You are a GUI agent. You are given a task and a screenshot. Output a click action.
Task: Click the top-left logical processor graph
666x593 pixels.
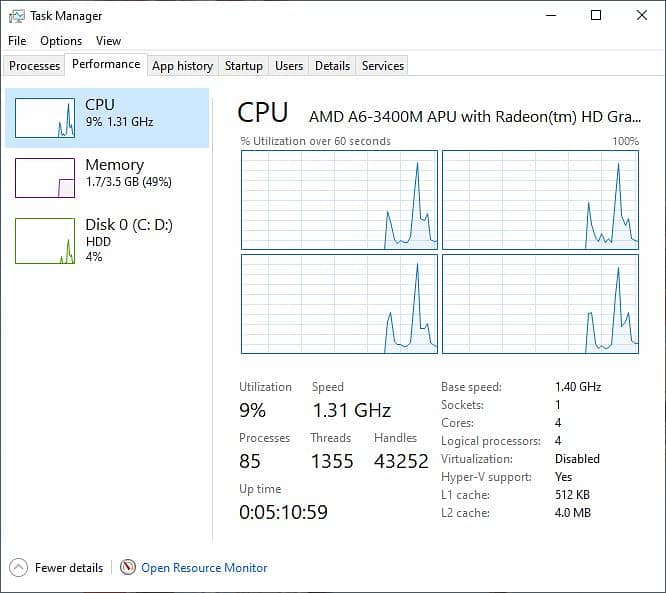pos(339,200)
